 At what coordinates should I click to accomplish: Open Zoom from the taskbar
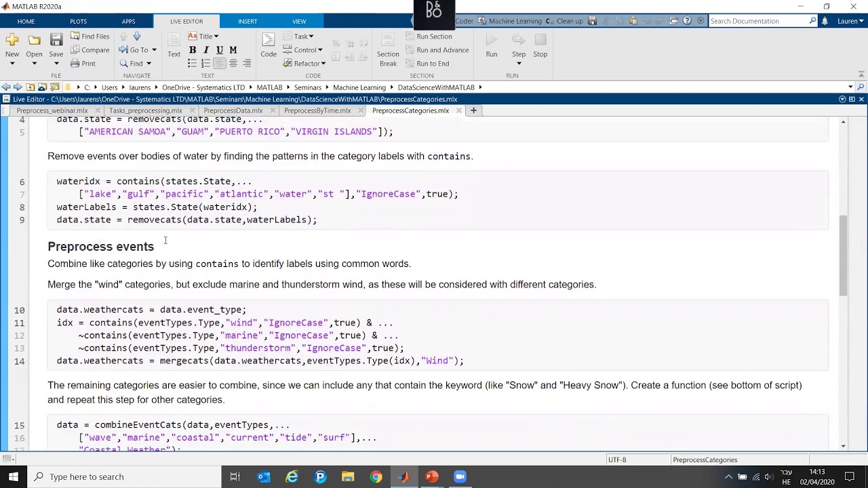point(460,476)
